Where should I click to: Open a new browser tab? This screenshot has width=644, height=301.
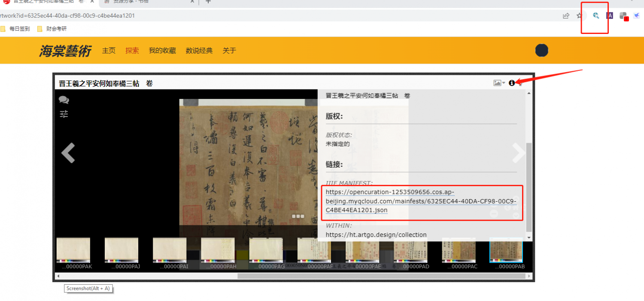point(208,2)
